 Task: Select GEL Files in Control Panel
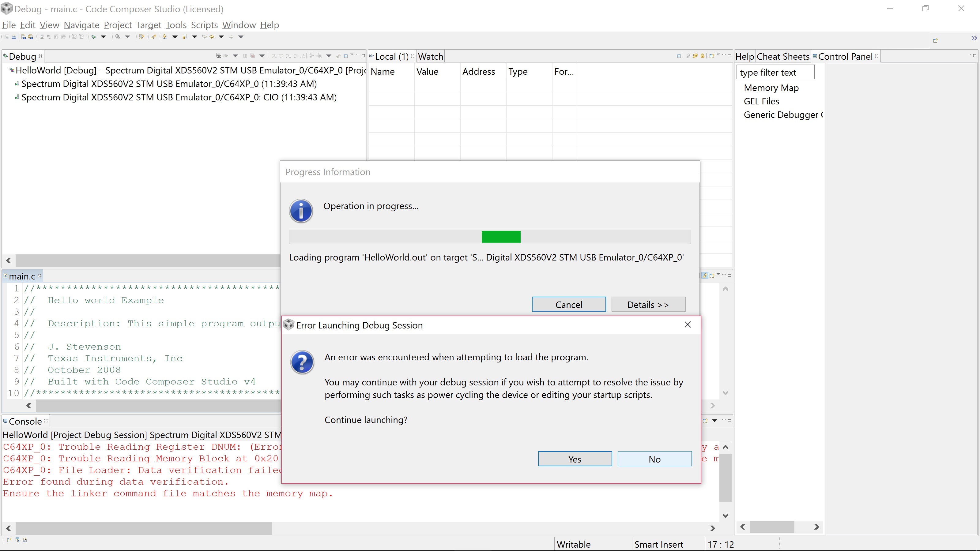click(x=761, y=102)
